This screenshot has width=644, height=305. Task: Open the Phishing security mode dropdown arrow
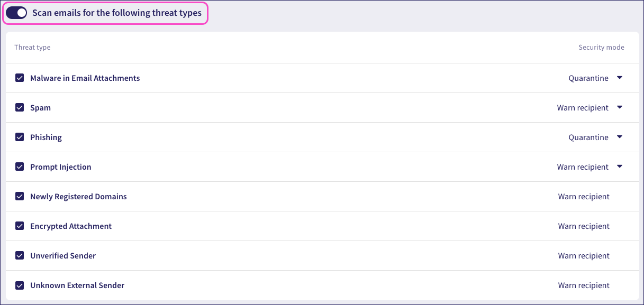(x=620, y=137)
